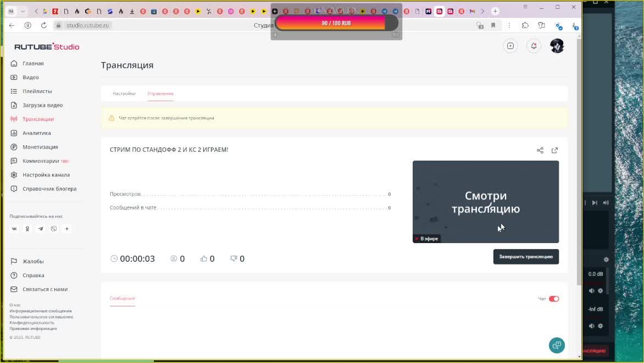Open stream in new window icon

point(554,151)
